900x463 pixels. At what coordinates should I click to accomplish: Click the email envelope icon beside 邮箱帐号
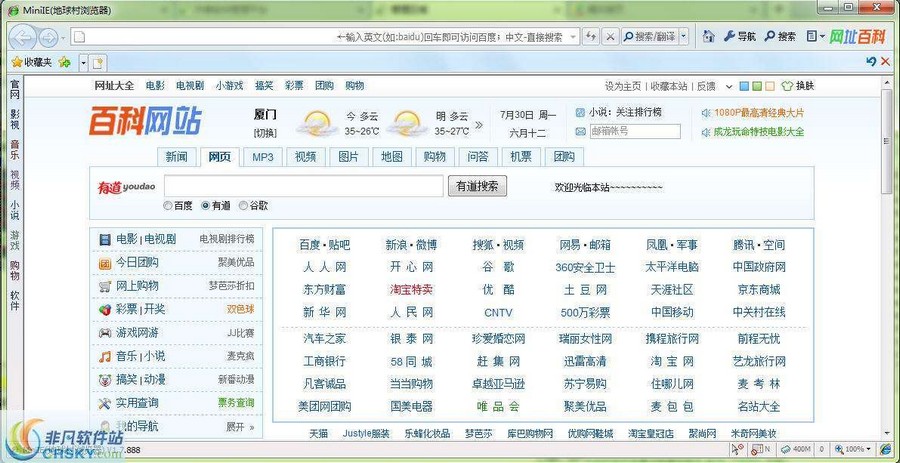(581, 131)
